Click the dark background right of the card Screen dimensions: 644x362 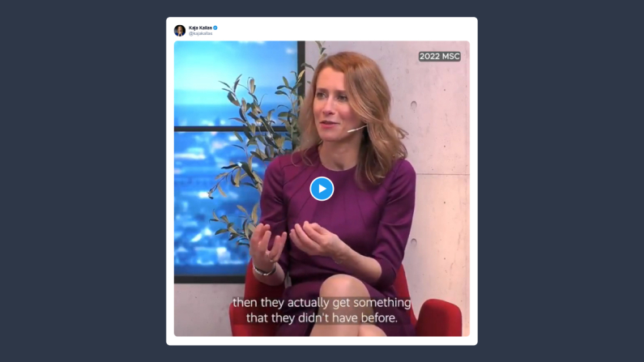coord(561,181)
